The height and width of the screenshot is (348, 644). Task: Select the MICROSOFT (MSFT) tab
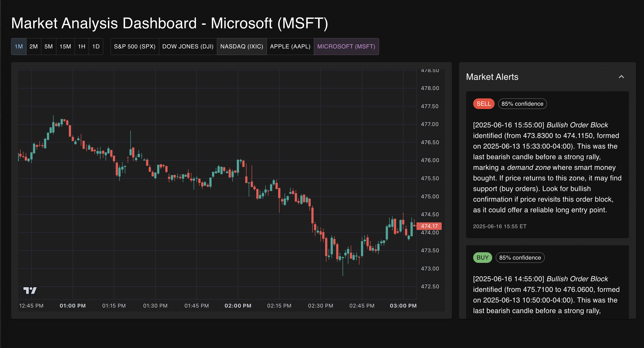coord(346,46)
